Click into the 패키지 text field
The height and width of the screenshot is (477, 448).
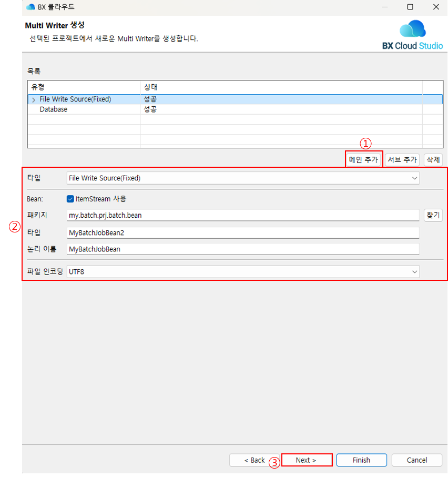point(243,215)
